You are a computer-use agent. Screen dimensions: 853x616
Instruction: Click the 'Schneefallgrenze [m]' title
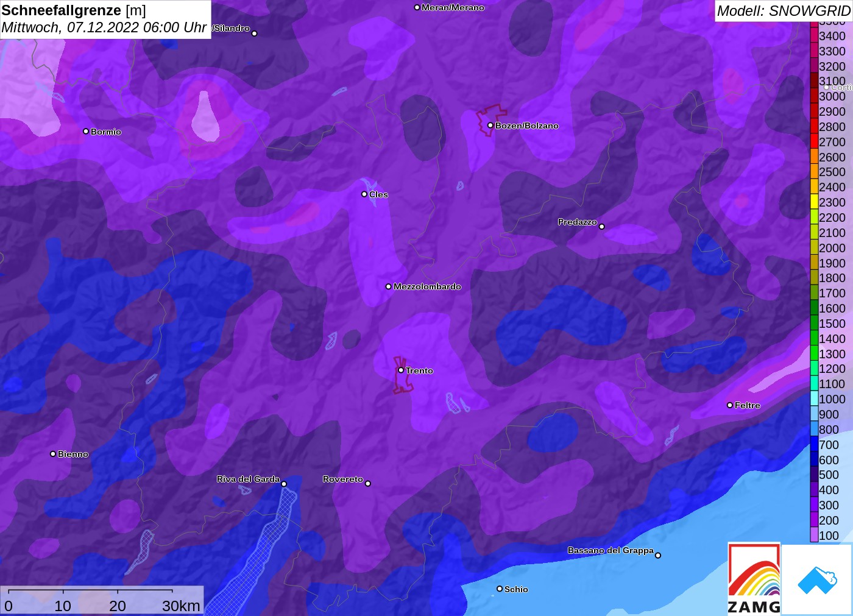[74, 10]
